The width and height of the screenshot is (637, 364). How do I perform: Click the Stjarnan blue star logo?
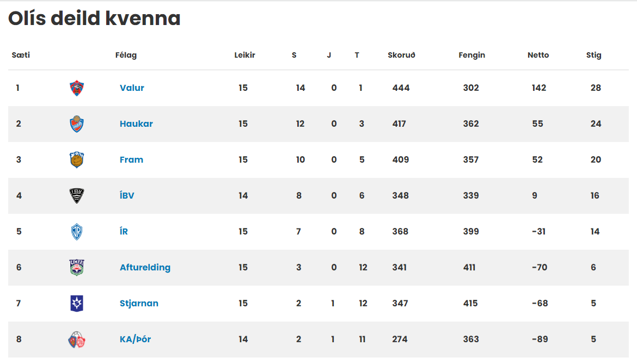[x=77, y=304]
